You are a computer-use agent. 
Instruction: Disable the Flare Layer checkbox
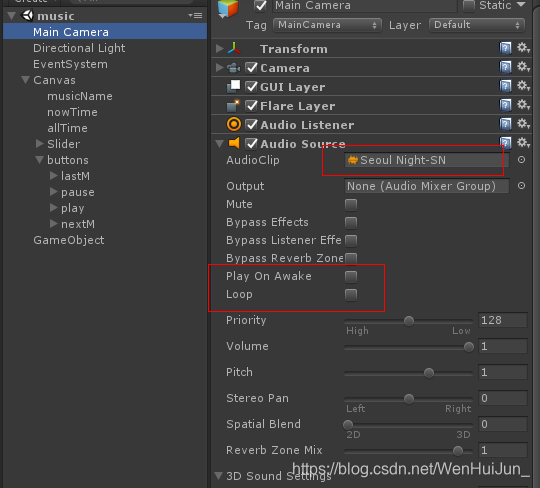251,105
